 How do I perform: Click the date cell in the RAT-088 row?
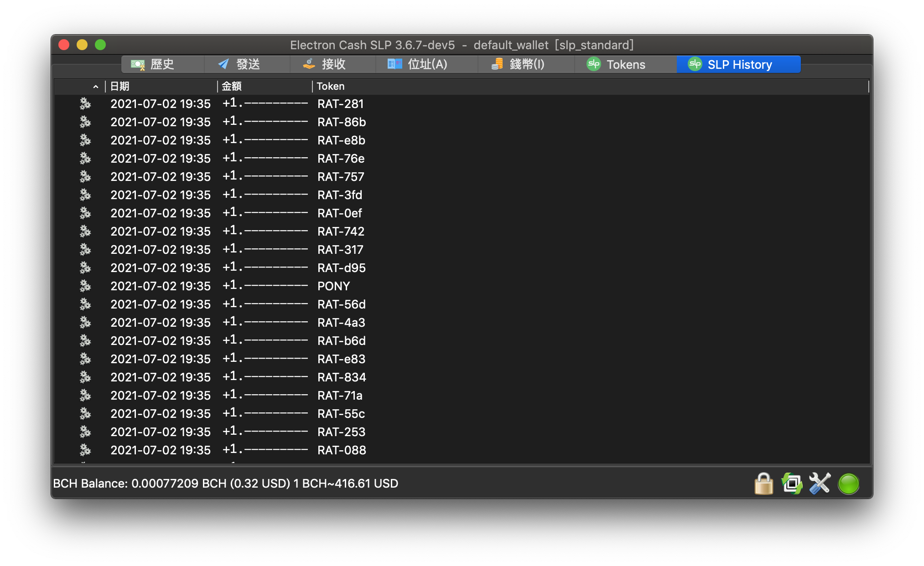coord(161,450)
